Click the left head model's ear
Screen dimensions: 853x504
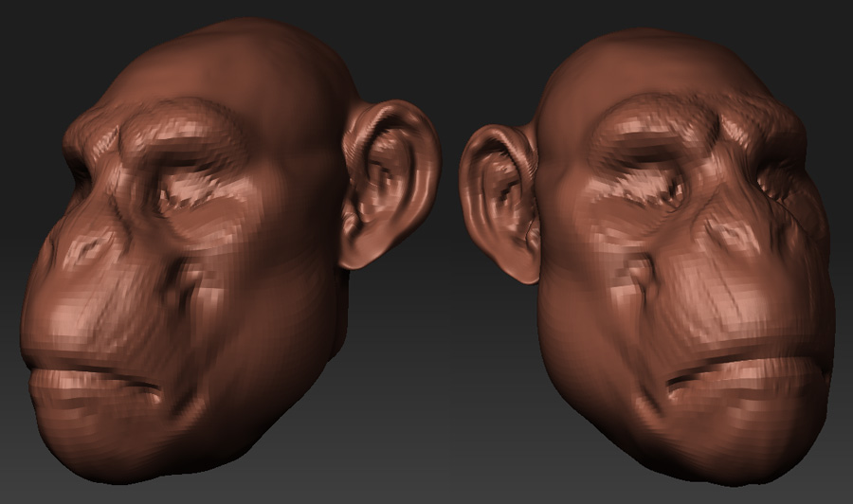click(x=389, y=185)
